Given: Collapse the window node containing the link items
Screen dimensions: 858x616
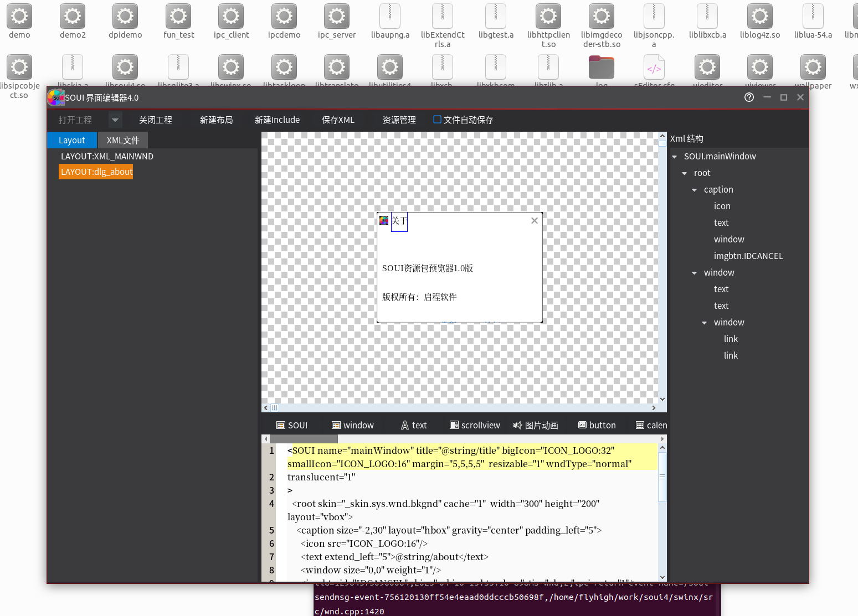Looking at the screenshot, I should pyautogui.click(x=705, y=323).
